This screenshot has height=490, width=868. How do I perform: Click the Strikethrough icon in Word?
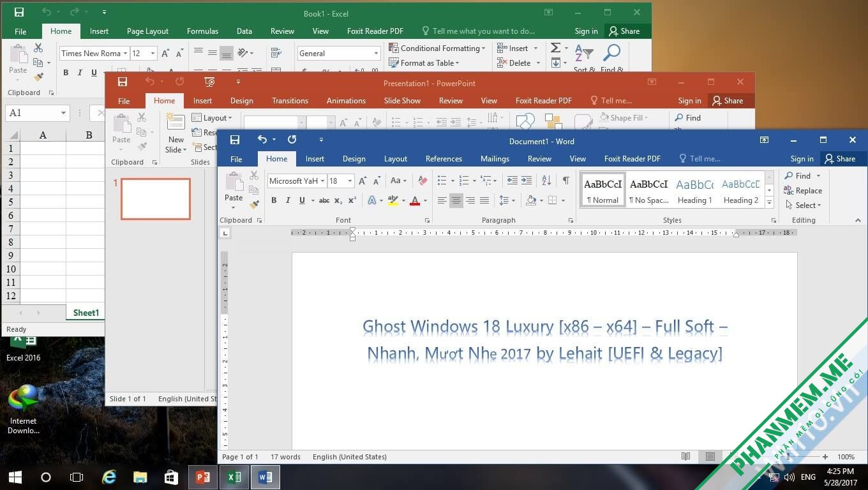(x=324, y=200)
